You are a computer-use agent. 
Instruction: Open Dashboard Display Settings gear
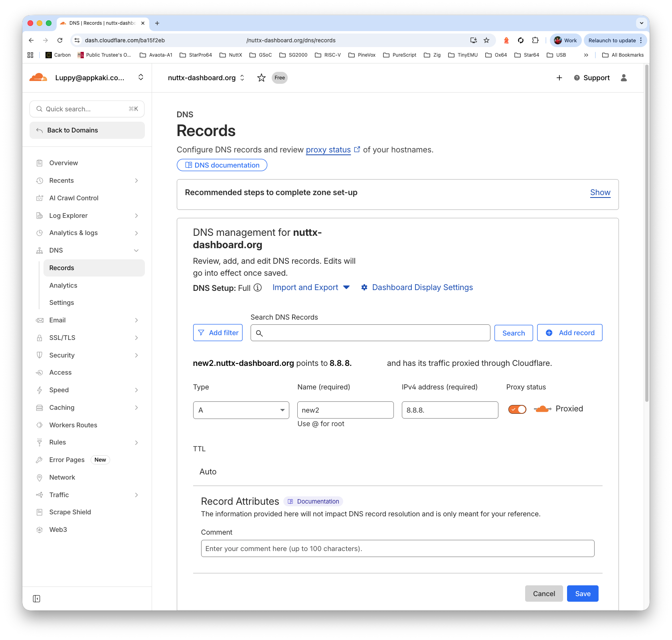coord(364,287)
